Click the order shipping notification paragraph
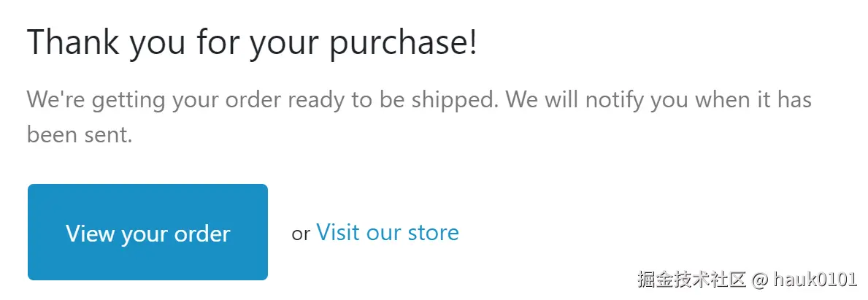This screenshot has height=300, width=868. [418, 116]
